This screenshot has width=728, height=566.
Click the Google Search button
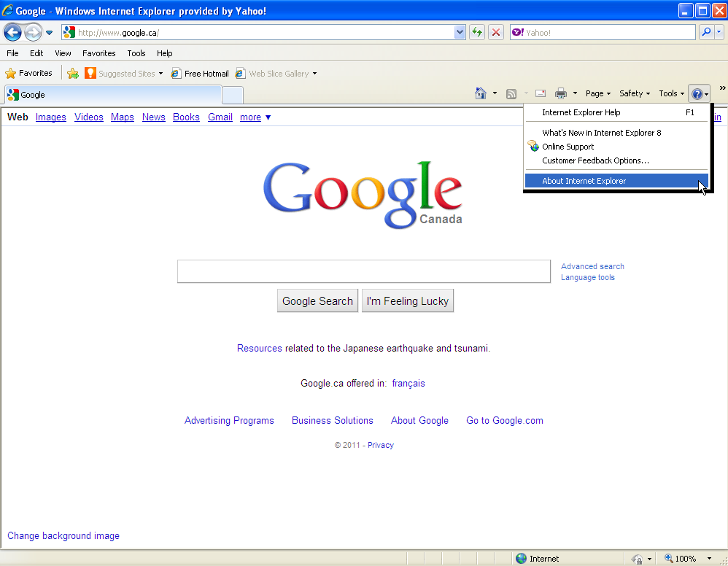tap(317, 301)
